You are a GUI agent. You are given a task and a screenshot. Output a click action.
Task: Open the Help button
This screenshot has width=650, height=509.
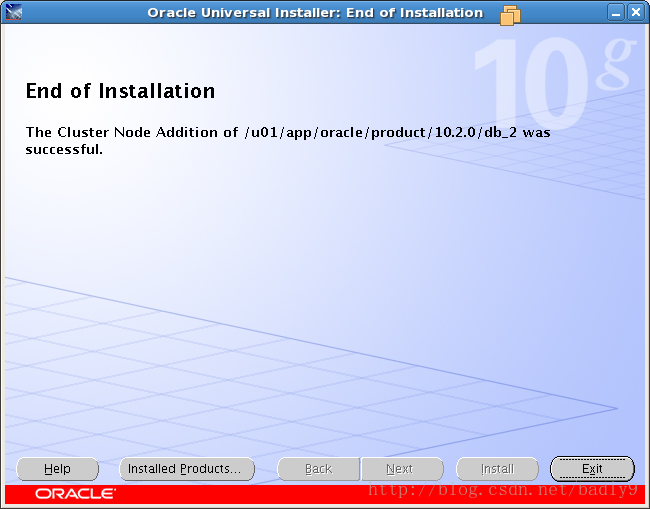click(x=57, y=469)
